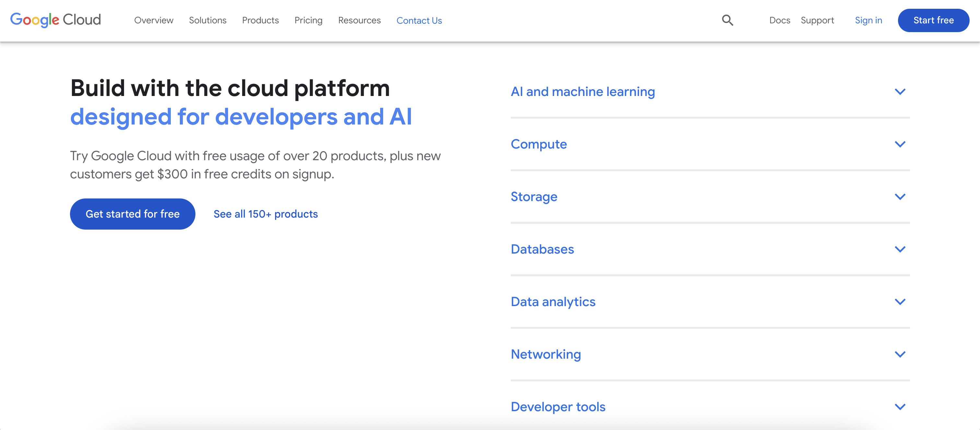Expand the Compute section chevron
This screenshot has width=980, height=430.
[900, 144]
